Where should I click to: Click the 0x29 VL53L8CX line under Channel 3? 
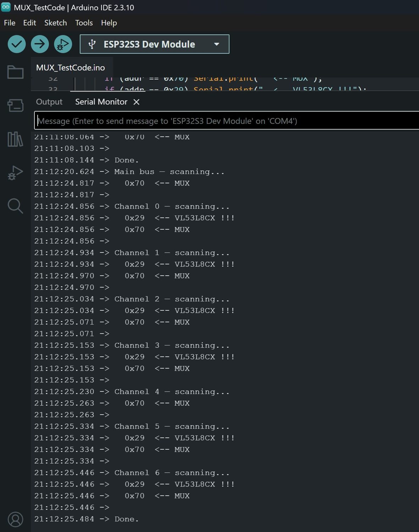[x=134, y=357]
